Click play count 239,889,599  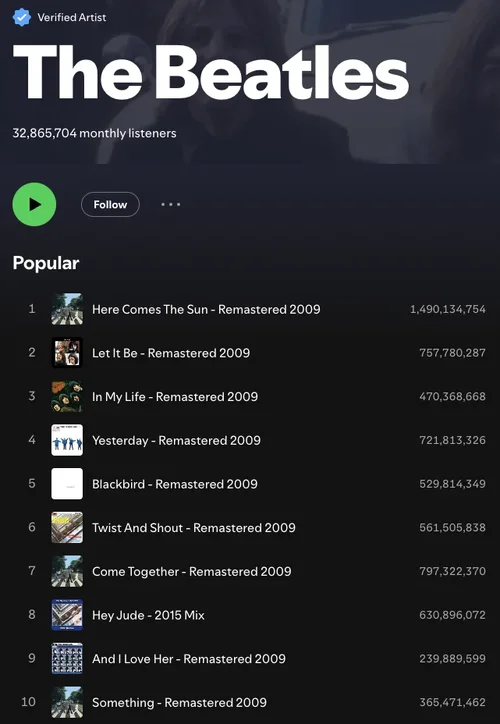452,659
